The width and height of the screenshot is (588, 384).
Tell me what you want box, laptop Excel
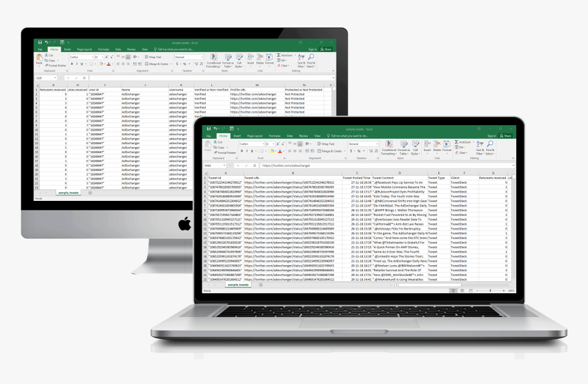(347, 136)
